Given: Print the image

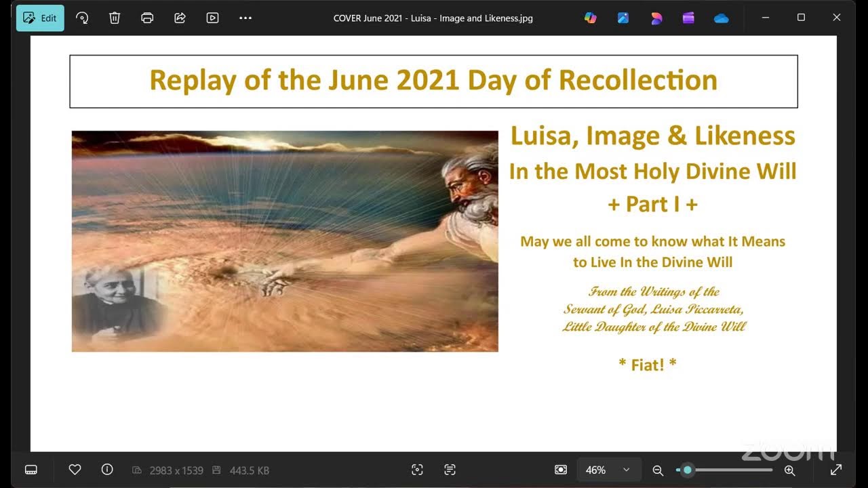Looking at the screenshot, I should pos(147,18).
